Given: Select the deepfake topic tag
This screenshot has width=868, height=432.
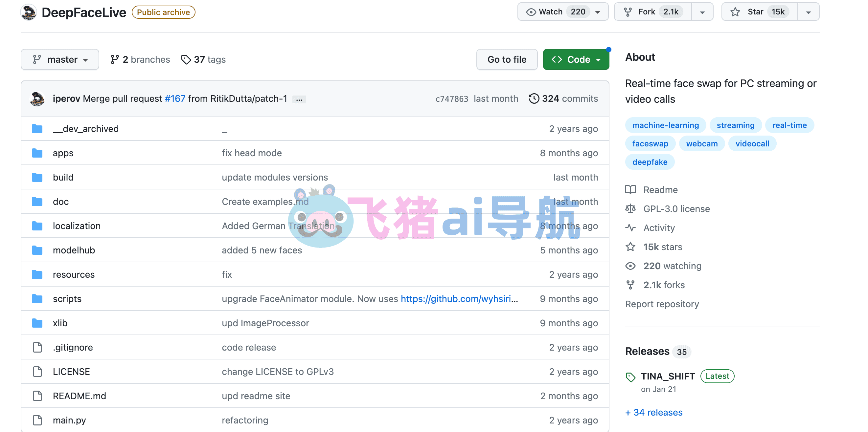Looking at the screenshot, I should pos(650,162).
